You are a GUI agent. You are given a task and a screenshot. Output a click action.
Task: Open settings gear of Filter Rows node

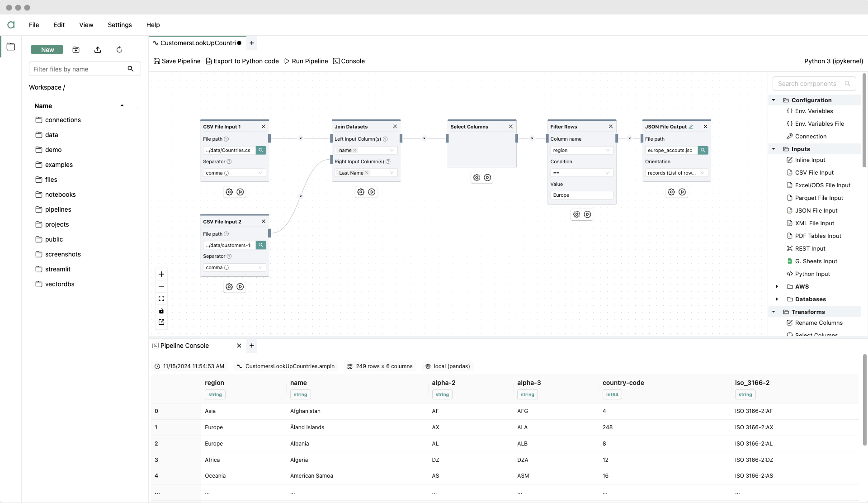pyautogui.click(x=576, y=214)
